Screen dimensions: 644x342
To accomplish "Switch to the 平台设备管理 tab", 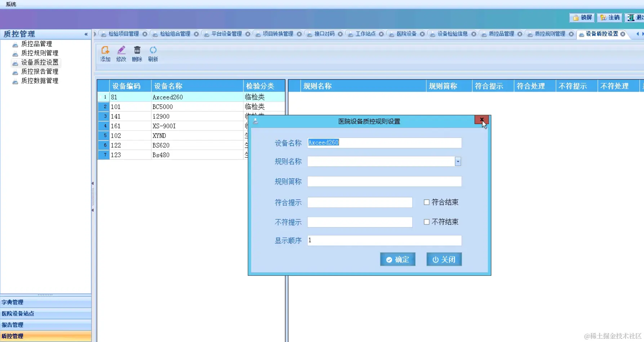I will point(227,34).
